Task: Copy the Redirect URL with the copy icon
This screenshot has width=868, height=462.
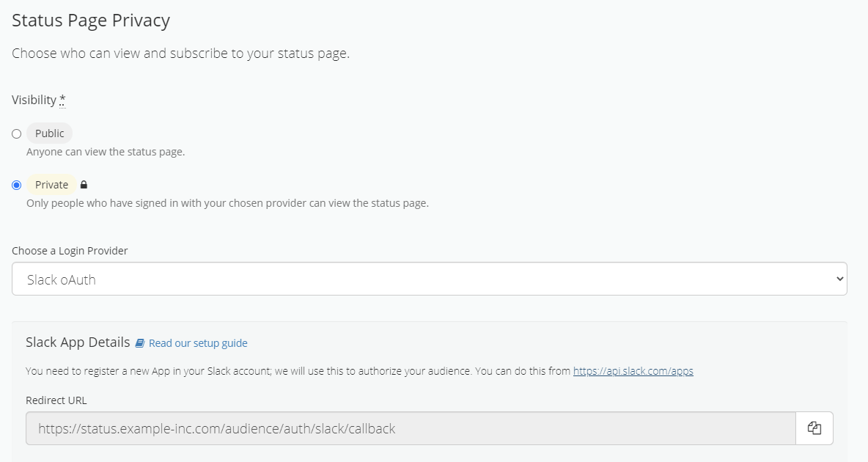Action: click(814, 428)
